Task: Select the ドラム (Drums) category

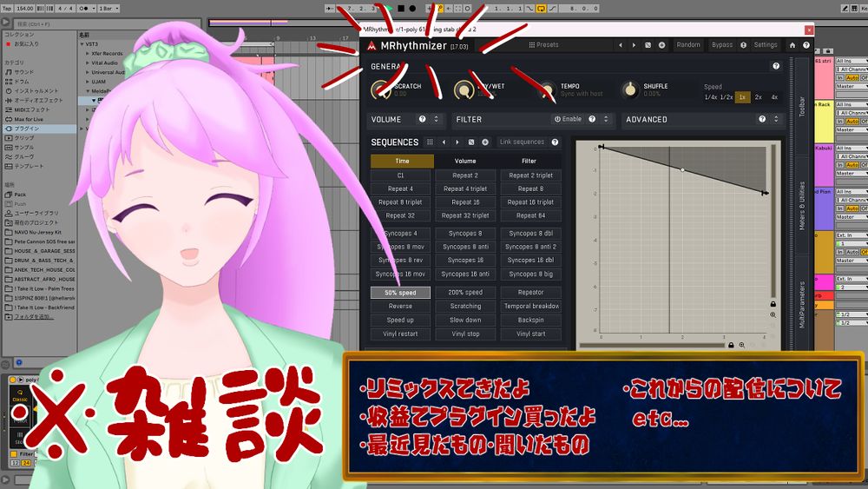Action: 23,82
